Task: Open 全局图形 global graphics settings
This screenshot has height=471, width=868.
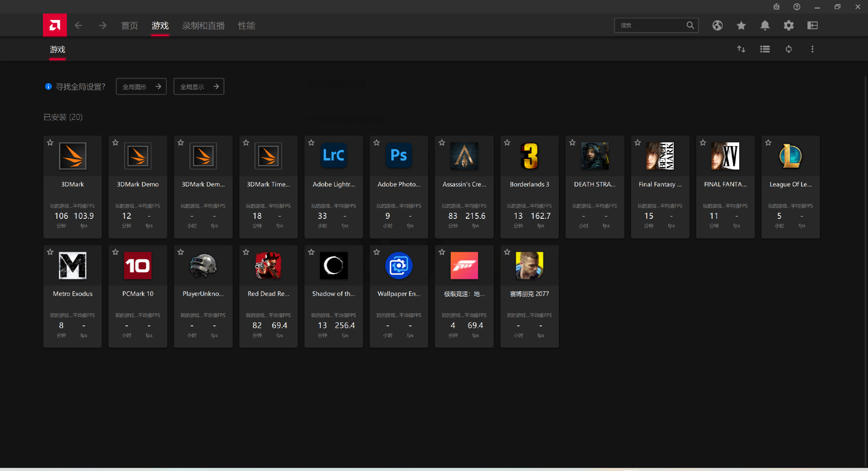Action: point(142,86)
